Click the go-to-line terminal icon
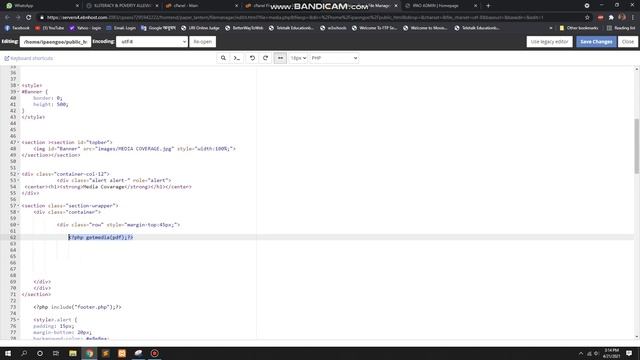Image resolution: width=640 pixels, height=360 pixels. tap(237, 58)
